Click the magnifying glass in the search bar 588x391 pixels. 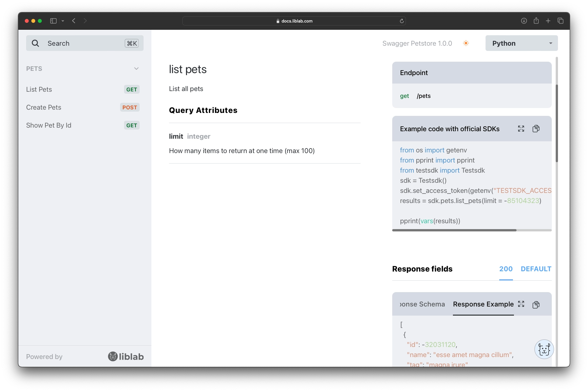(36, 43)
